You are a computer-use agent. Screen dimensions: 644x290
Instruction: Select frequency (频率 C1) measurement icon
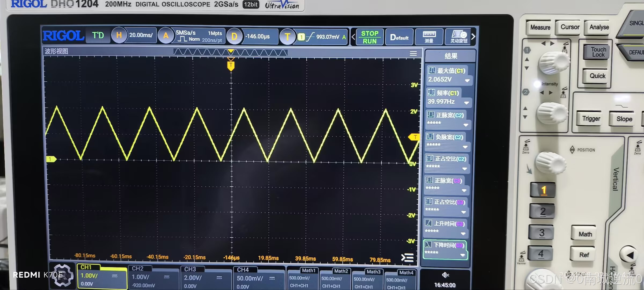431,93
